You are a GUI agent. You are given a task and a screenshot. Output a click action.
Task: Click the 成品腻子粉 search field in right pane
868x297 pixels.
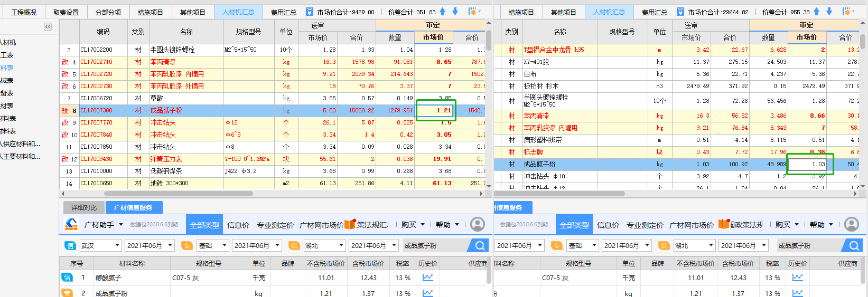(808, 245)
